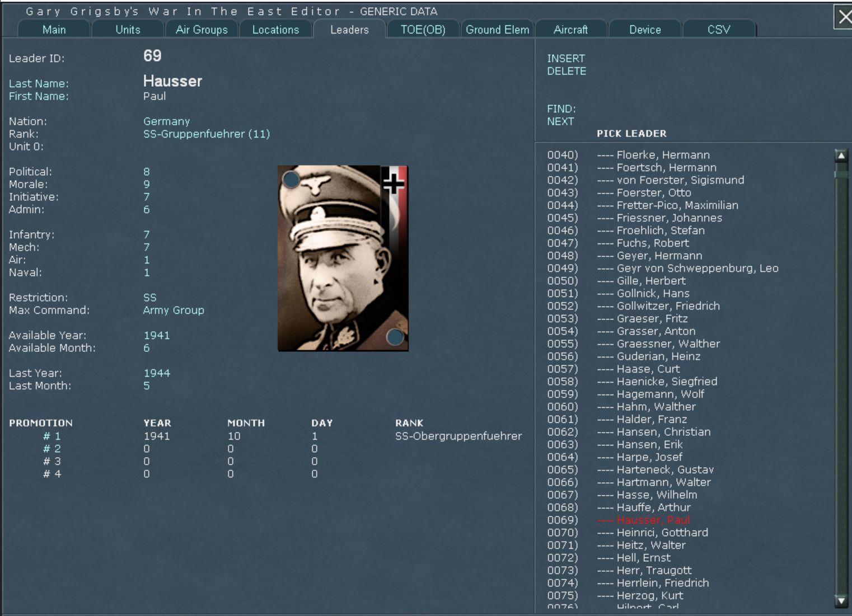Screen dimensions: 852x616
Task: Pick von Foerster, Sigismund from list
Action: click(671, 180)
